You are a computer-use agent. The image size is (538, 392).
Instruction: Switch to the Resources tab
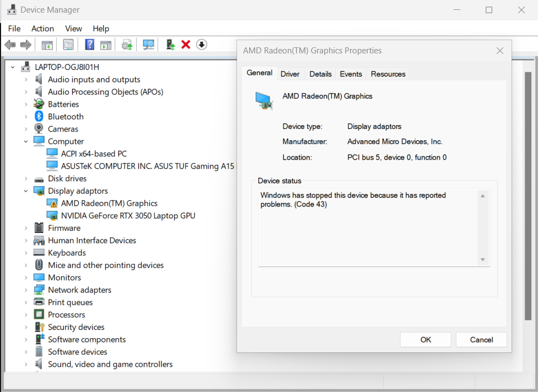click(388, 74)
